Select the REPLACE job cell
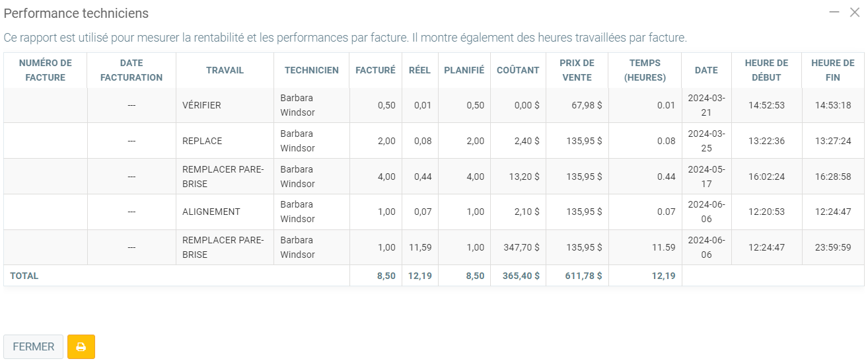The width and height of the screenshot is (868, 361). pos(202,141)
